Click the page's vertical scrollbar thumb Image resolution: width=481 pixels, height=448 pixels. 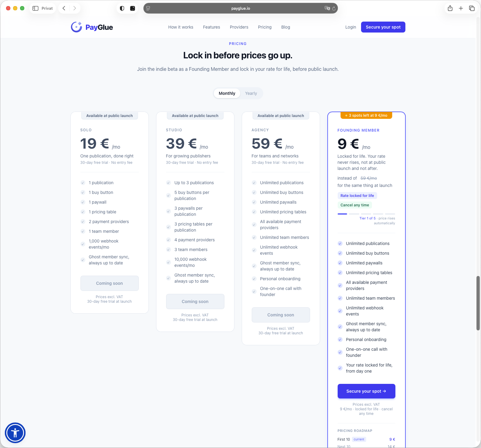coord(478,303)
